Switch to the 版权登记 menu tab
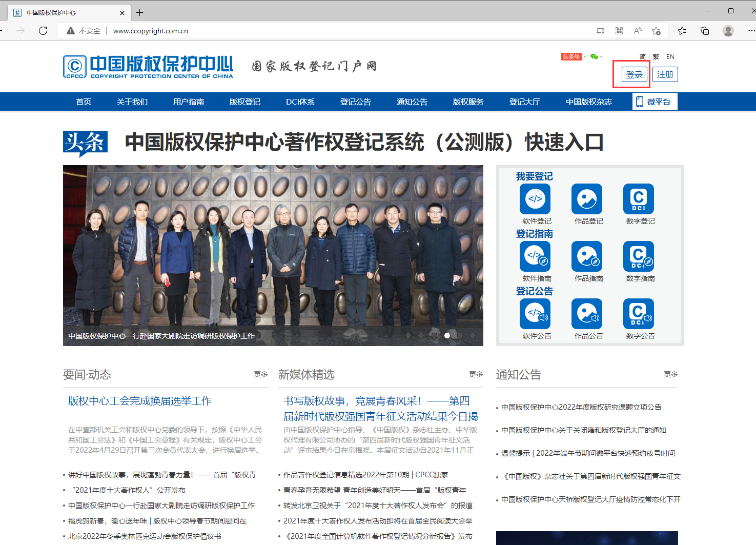 tap(244, 102)
